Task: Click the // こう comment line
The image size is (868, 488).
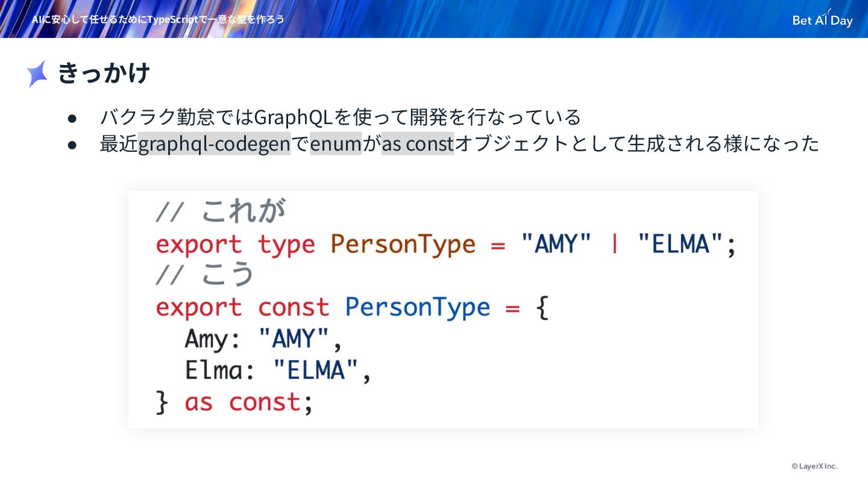Action: coord(205,275)
